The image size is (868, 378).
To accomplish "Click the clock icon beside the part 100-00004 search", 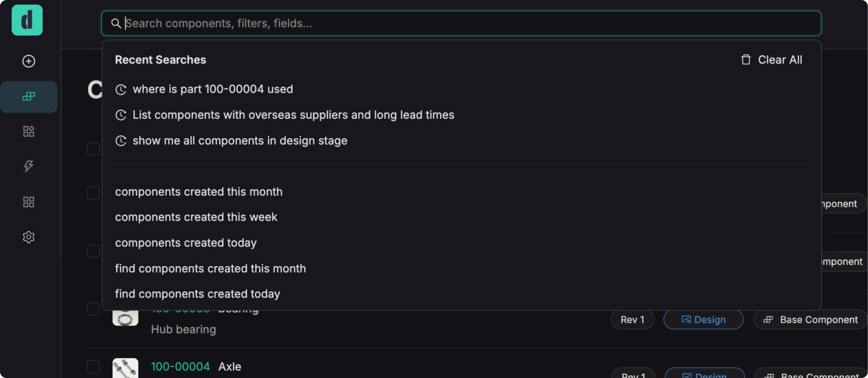I will tap(121, 89).
